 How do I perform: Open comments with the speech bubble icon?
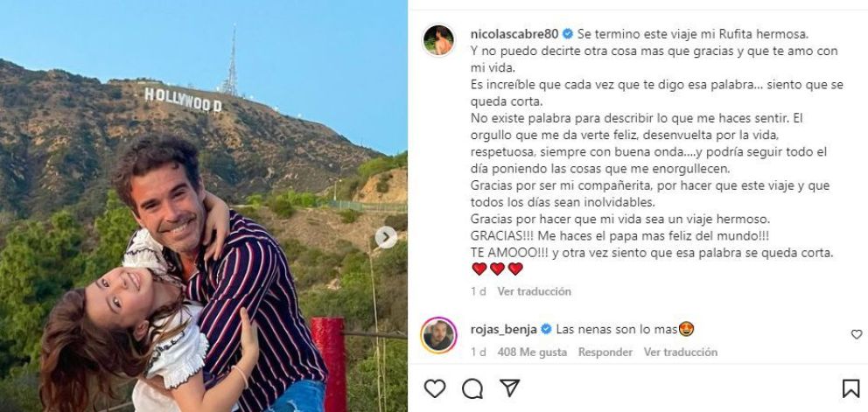pos(472,388)
